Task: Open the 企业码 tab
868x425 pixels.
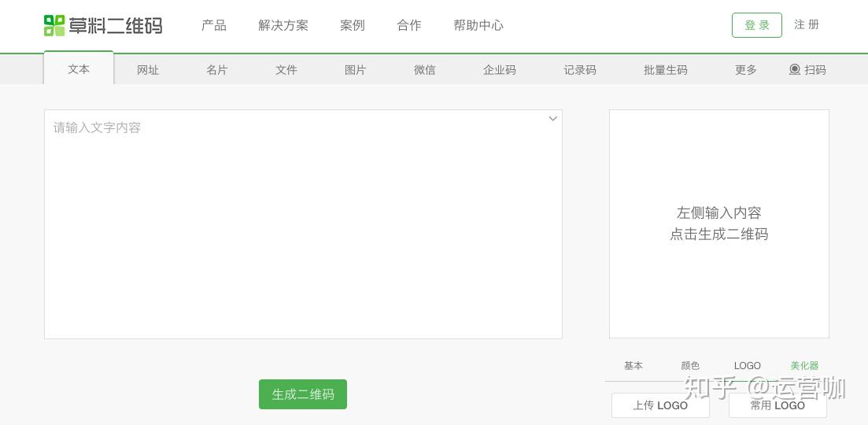Action: click(x=500, y=70)
